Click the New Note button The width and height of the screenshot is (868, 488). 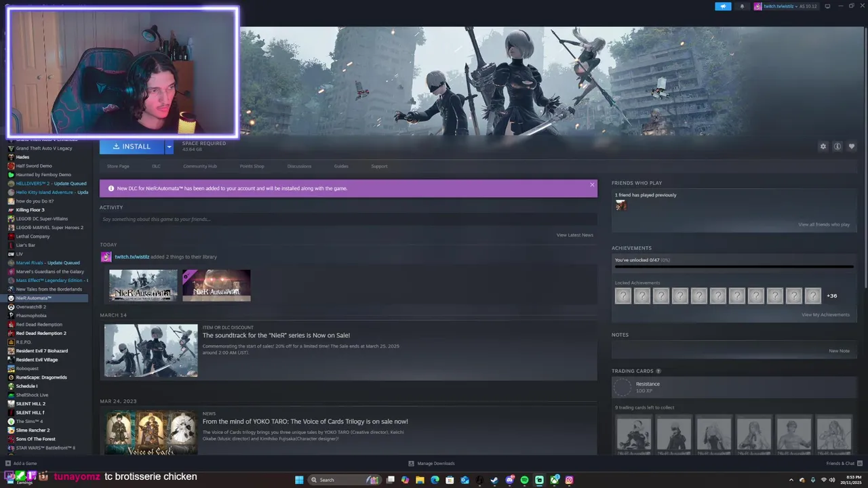tap(839, 351)
